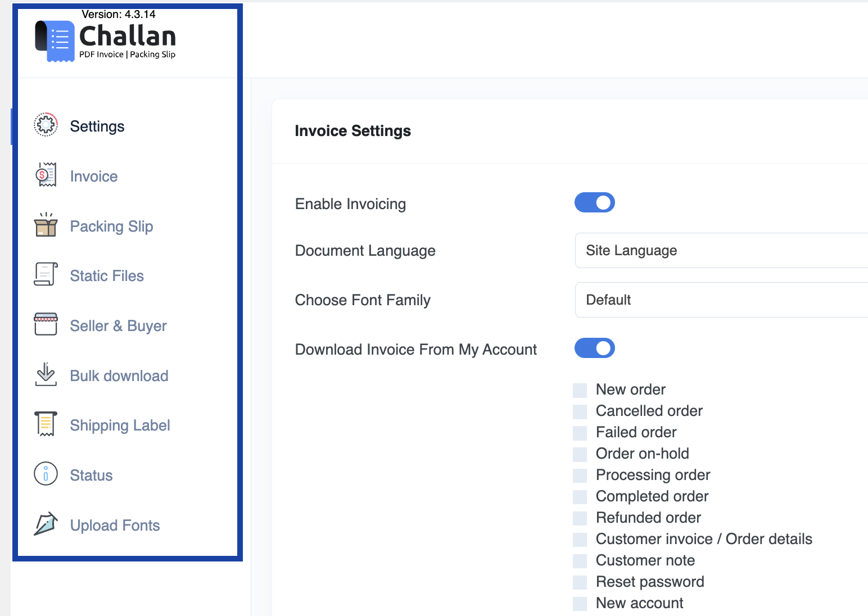This screenshot has height=616, width=868.
Task: Open the Invoice menu item
Action: (94, 176)
